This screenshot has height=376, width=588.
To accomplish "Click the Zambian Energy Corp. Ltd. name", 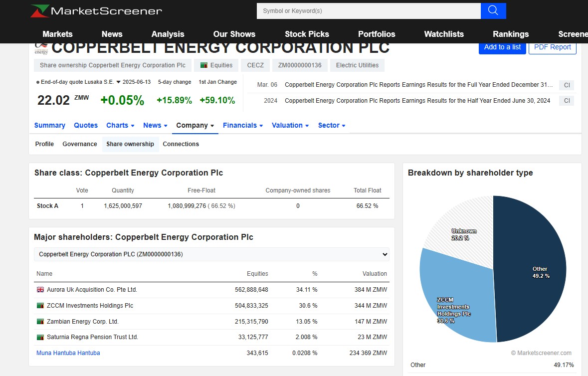I will 82,322.
